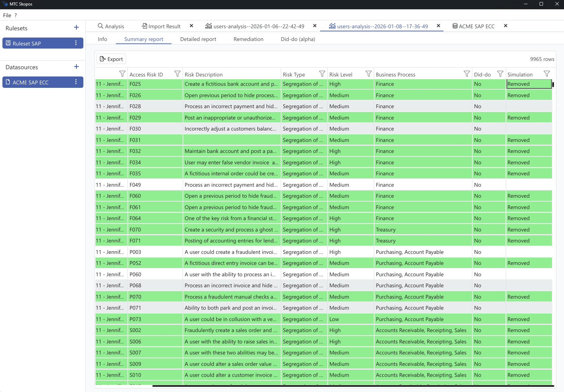Viewport: 564px width, 392px height.
Task: Open the File menu
Action: 7,16
